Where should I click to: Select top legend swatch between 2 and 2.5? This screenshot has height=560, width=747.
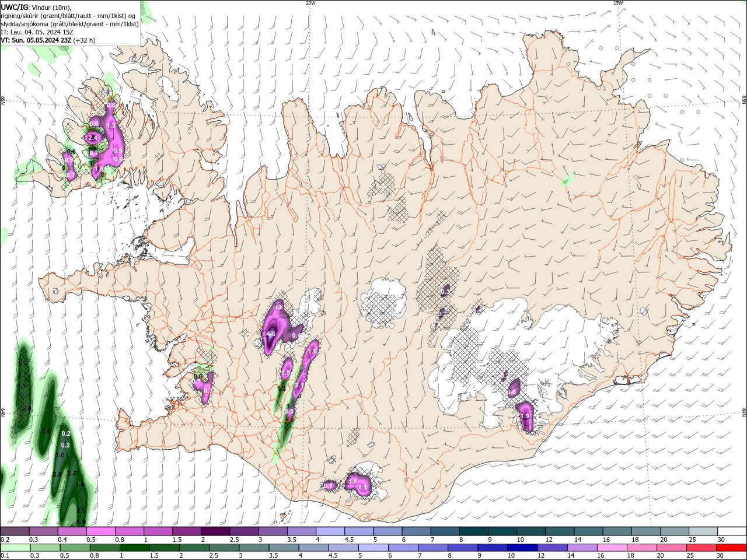coord(215,531)
